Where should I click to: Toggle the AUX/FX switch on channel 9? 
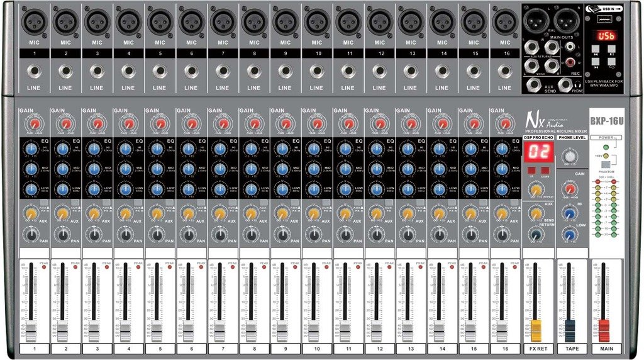point(295,203)
